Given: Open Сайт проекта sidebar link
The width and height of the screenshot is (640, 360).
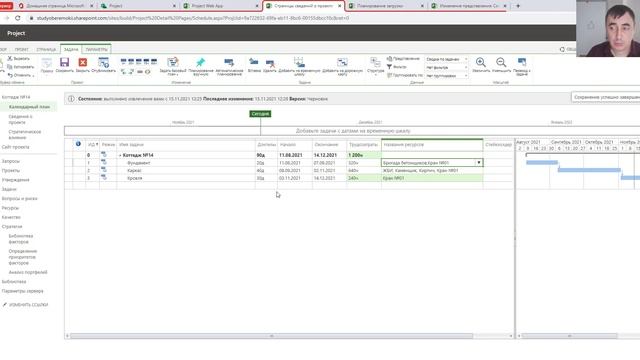Looking at the screenshot, I should click(x=16, y=147).
